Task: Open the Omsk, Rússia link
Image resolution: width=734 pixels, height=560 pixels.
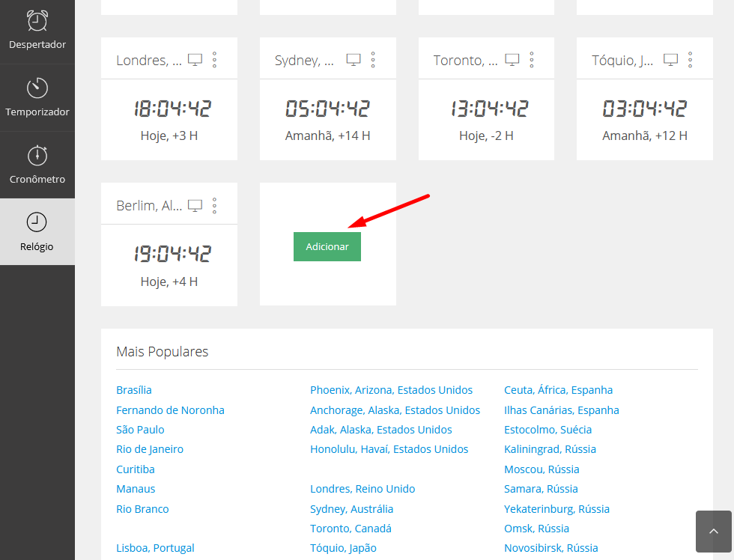Action: point(536,529)
